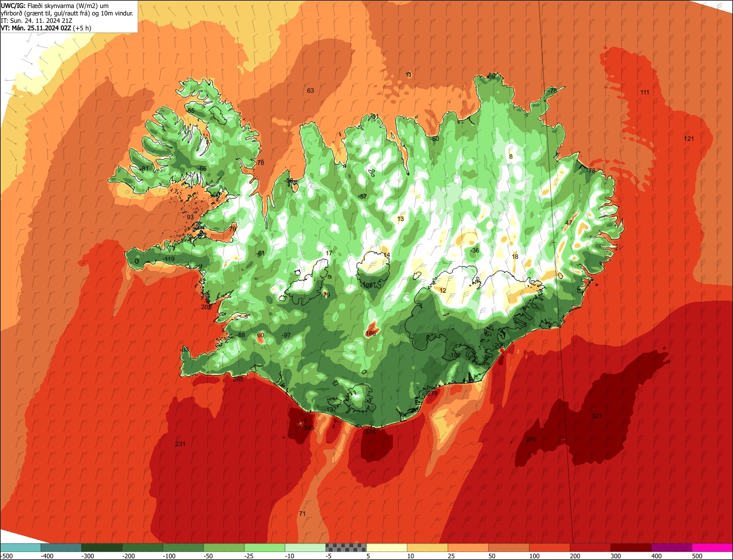The width and height of the screenshot is (733, 560).
Task: Click the '65' value in northern Westfjords
Action: (191, 111)
